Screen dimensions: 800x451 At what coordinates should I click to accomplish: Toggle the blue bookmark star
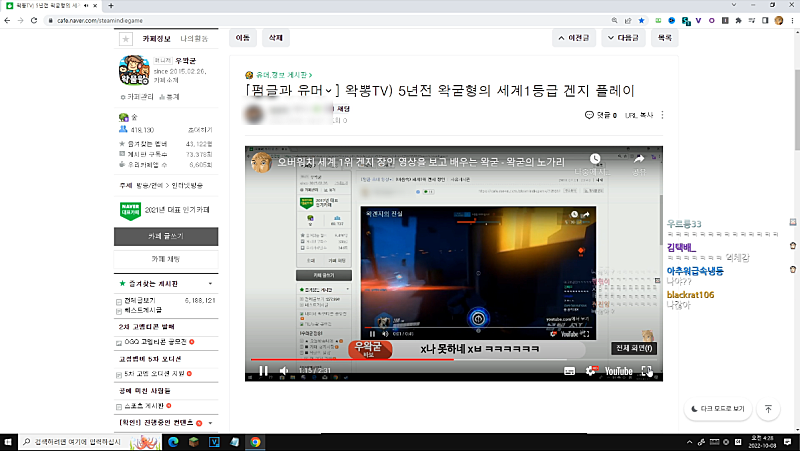pos(641,20)
